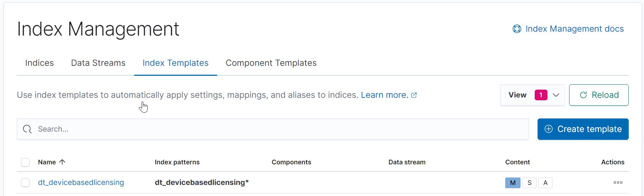Open the Data Streams tab
The height and width of the screenshot is (196, 644).
click(98, 63)
